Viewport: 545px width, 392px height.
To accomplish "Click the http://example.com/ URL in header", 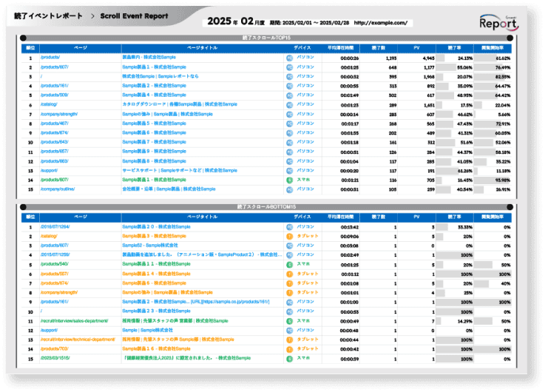I will click(380, 23).
